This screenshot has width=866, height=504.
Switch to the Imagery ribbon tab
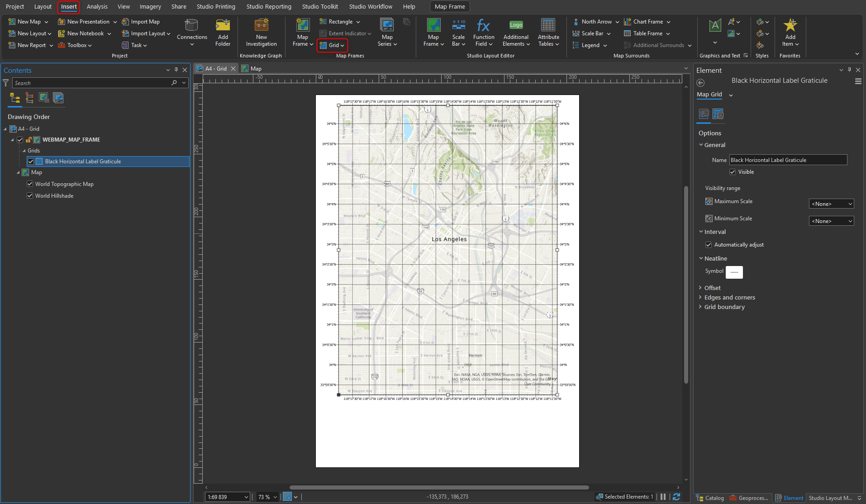pyautogui.click(x=150, y=6)
